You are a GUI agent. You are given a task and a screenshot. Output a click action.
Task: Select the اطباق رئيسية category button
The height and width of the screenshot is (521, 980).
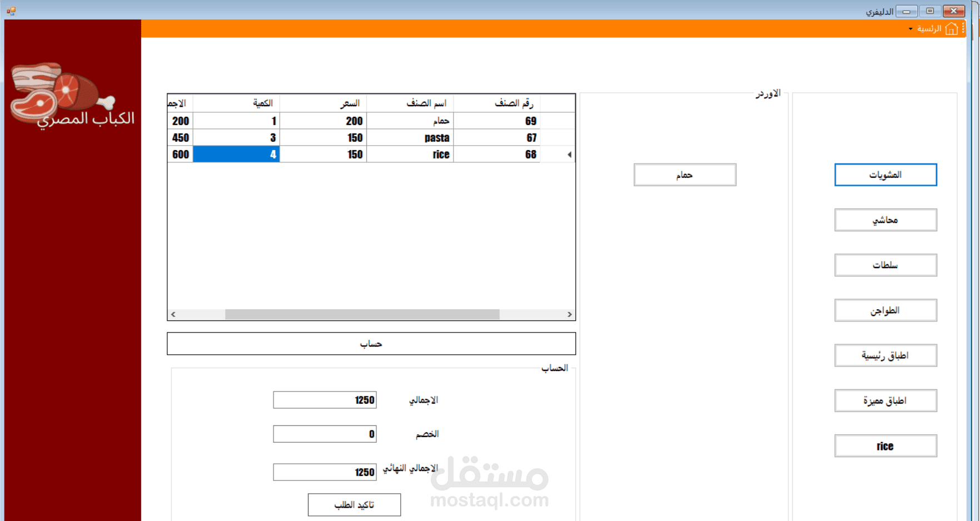(x=886, y=355)
